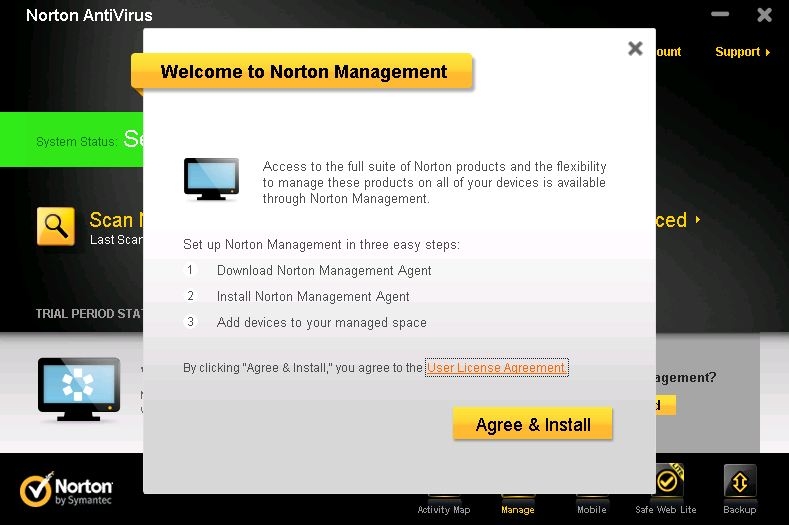Click the Backup icon
Screen dimensions: 789x525
pos(740,481)
